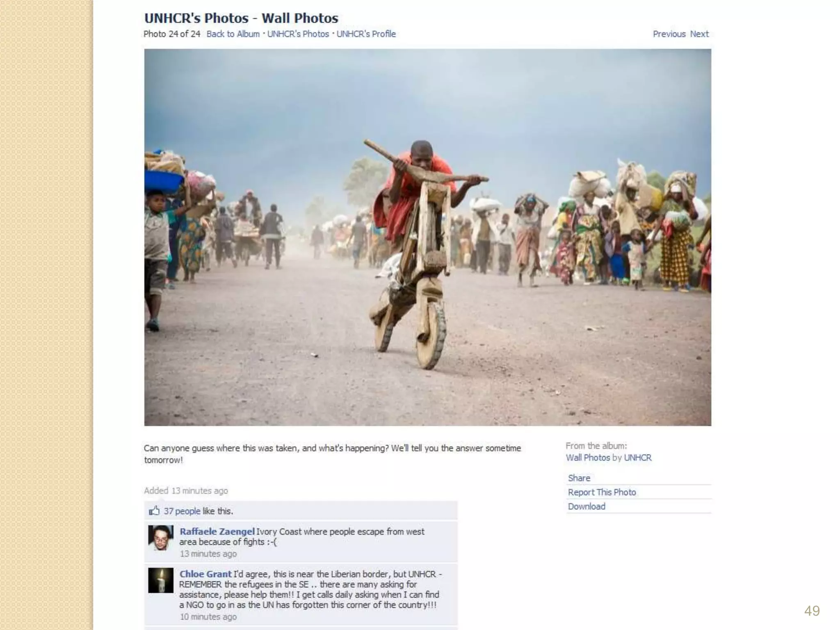Image resolution: width=840 pixels, height=630 pixels.
Task: Click the main wooden bicycle photo
Action: (x=427, y=237)
